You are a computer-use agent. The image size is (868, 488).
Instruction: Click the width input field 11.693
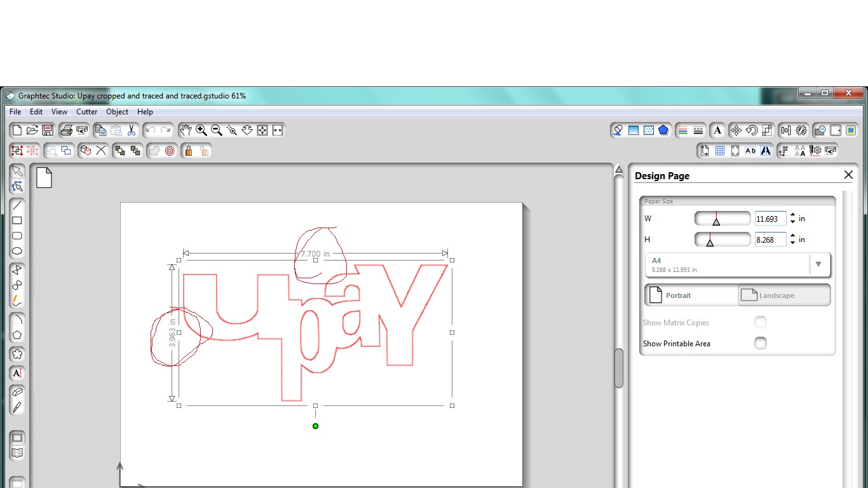click(770, 219)
